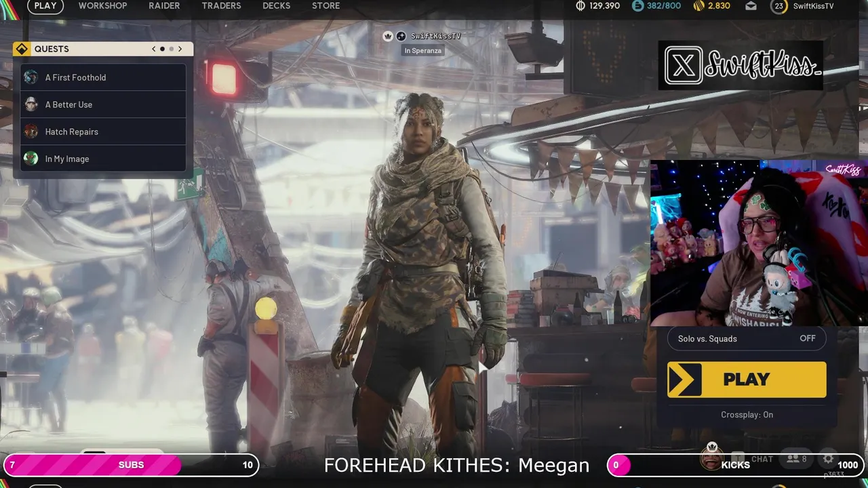
Task: Click the raider character in the lobby
Action: (420, 271)
